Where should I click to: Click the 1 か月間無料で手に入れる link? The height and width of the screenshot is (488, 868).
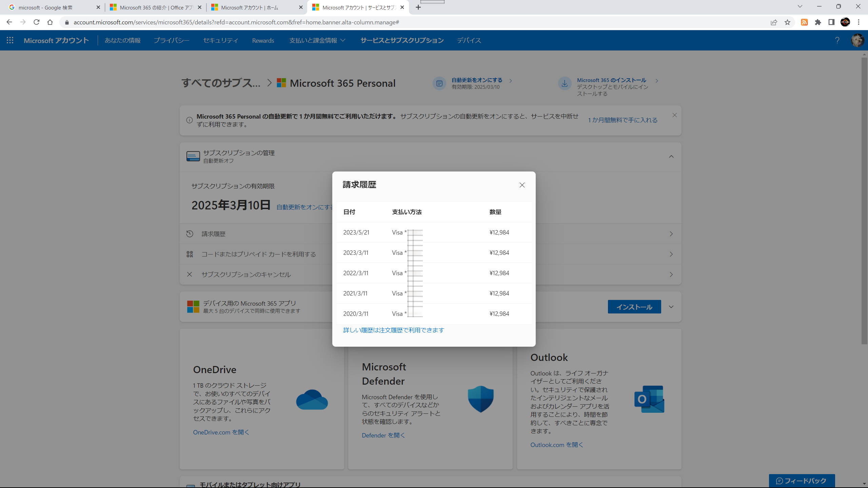(623, 120)
